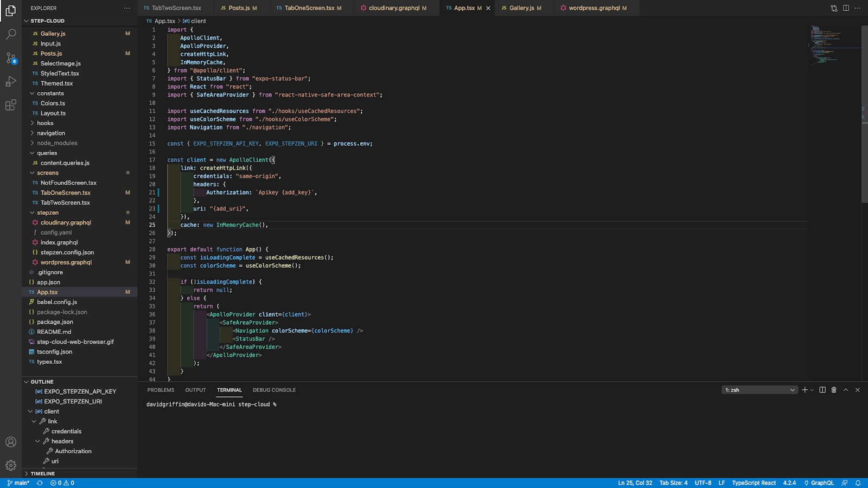Collapse headers symbol in outline

coord(38,441)
